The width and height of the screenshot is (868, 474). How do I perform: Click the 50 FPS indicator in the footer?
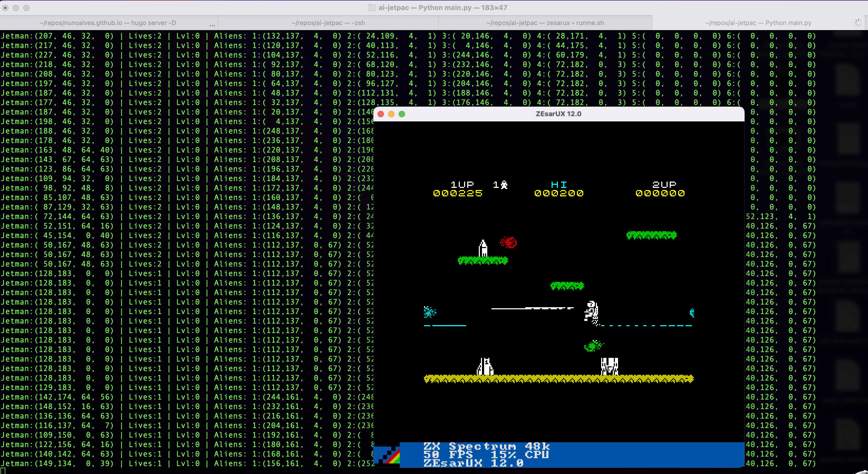tap(448, 454)
